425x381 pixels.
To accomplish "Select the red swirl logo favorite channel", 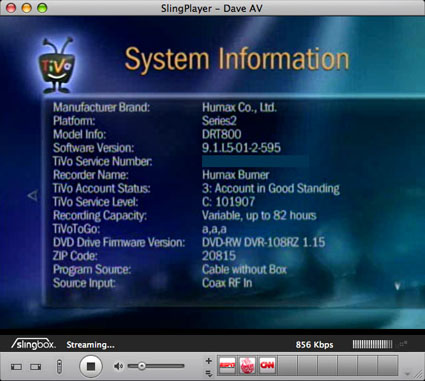I will point(247,365).
